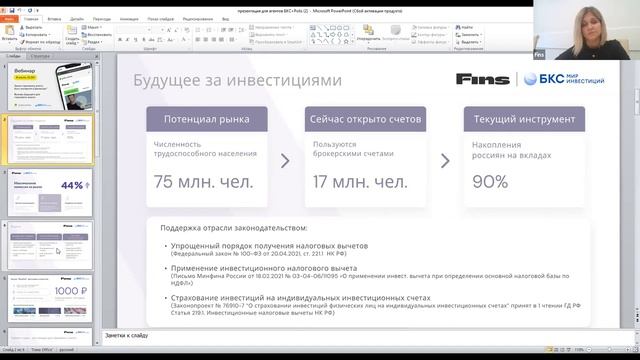Open the Select (Выделить) dropdown
The height and width of the screenshot is (360, 640).
click(x=469, y=42)
